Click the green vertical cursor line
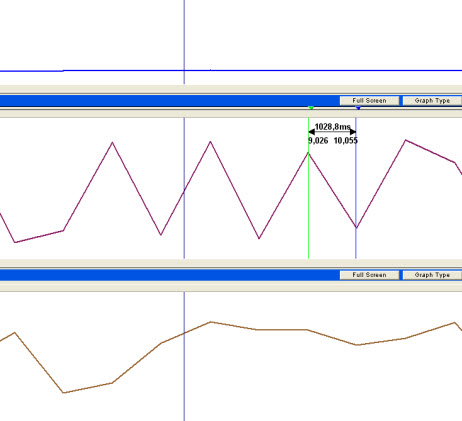This screenshot has height=421, width=462. (309, 200)
